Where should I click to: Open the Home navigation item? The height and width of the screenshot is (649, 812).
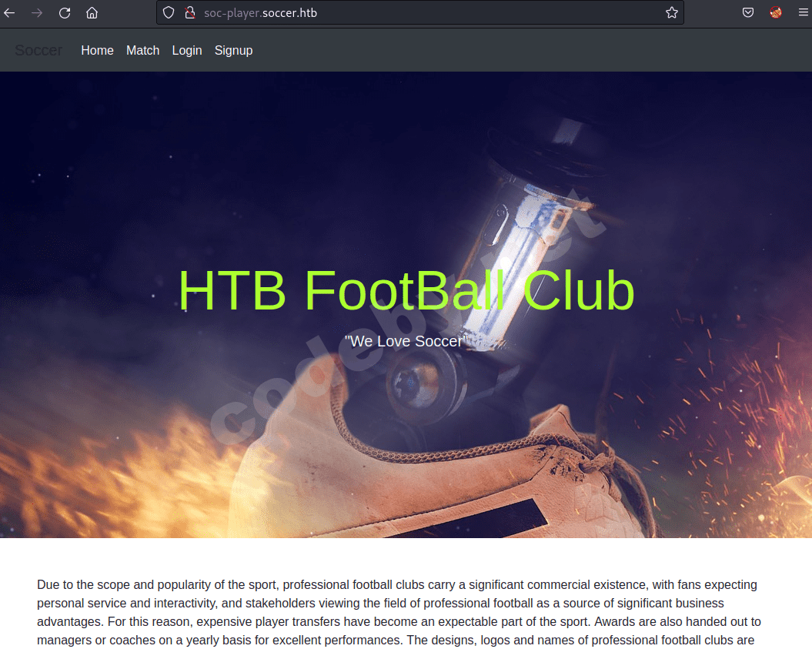[x=97, y=50]
